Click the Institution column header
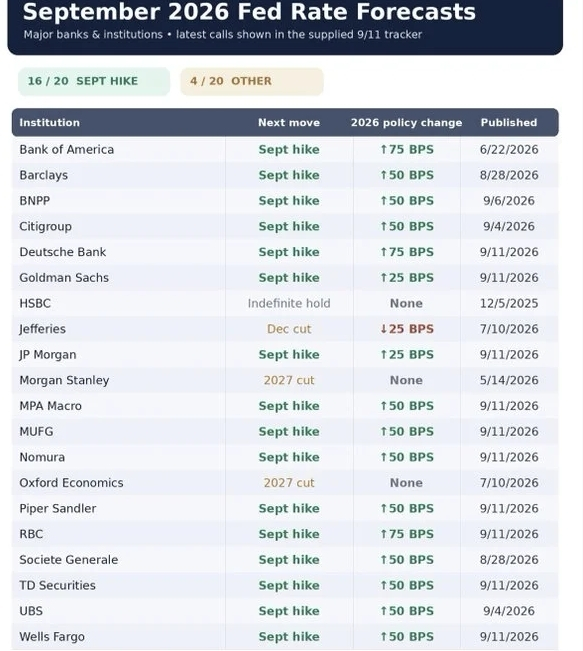 point(49,122)
